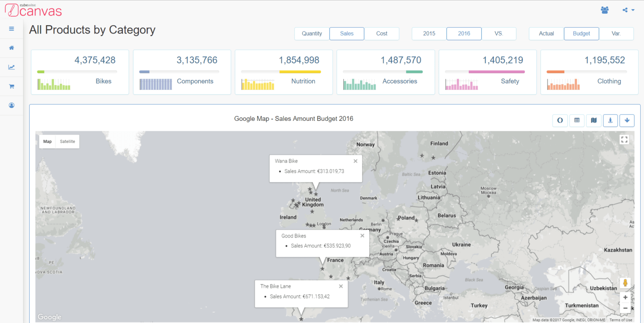Close The Bike Lane info window
This screenshot has width=644, height=323.
[341, 286]
